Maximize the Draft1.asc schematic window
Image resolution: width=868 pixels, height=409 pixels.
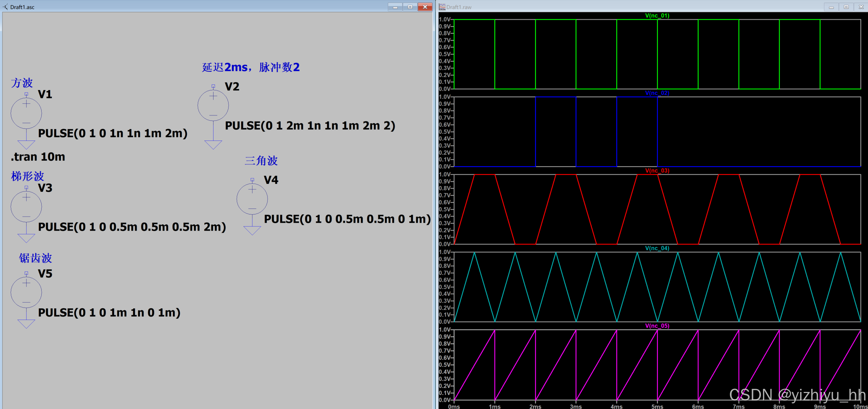410,7
